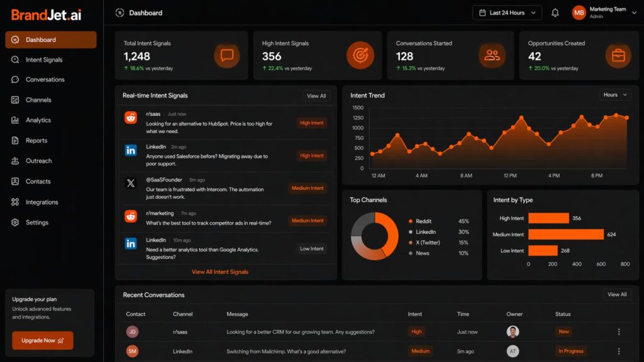Click View All in Real-time Intent Signals

pos(316,96)
